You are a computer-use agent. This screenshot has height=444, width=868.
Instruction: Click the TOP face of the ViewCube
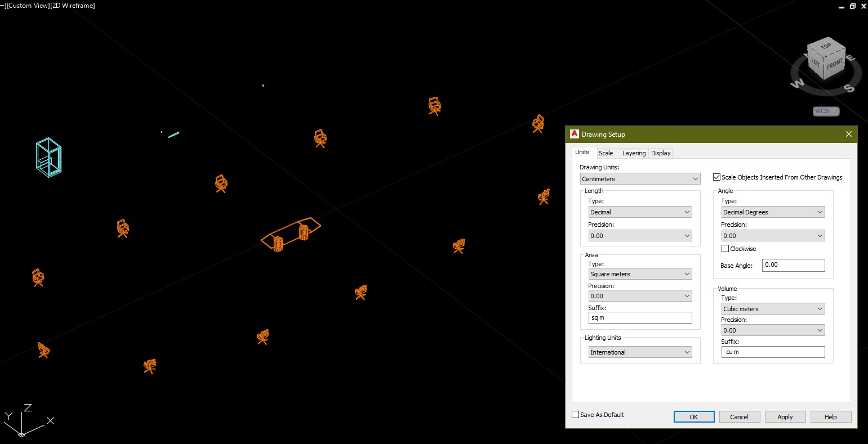point(826,46)
